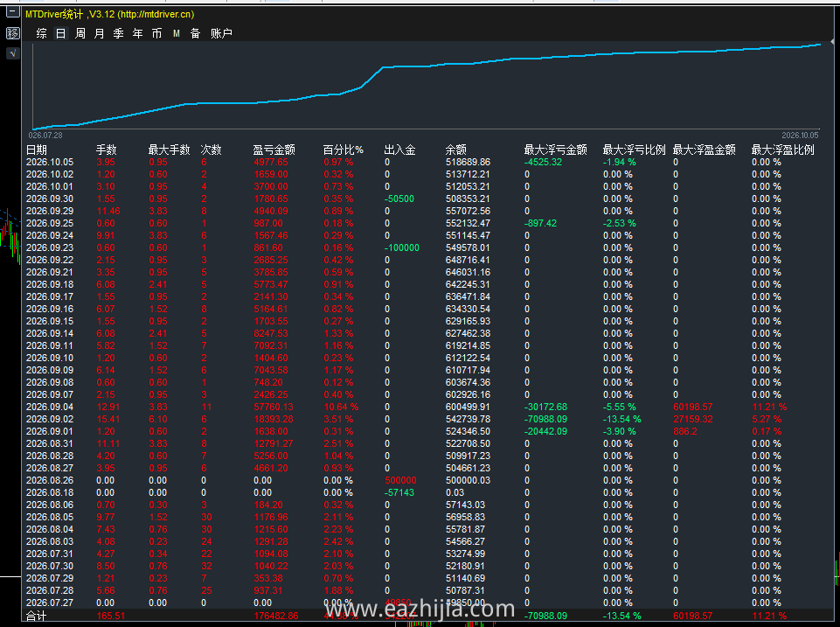840x627 pixels.
Task: Click profit amount 57760.13
Action: click(x=274, y=408)
